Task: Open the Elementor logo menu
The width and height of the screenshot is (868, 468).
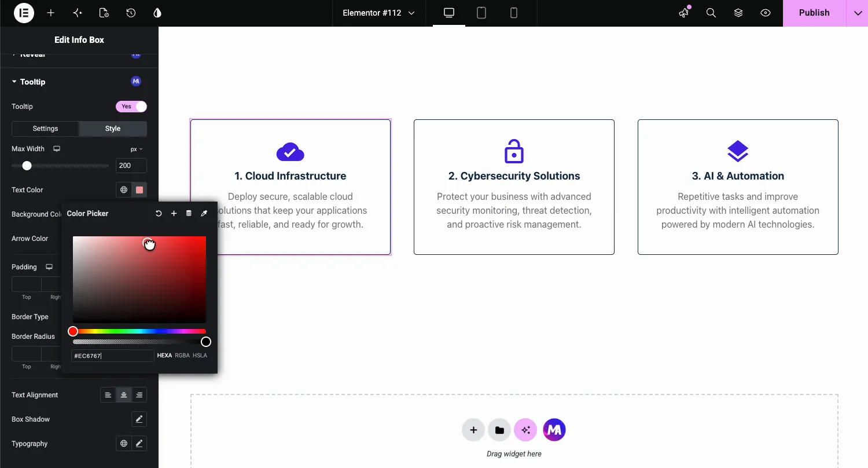Action: [x=24, y=13]
